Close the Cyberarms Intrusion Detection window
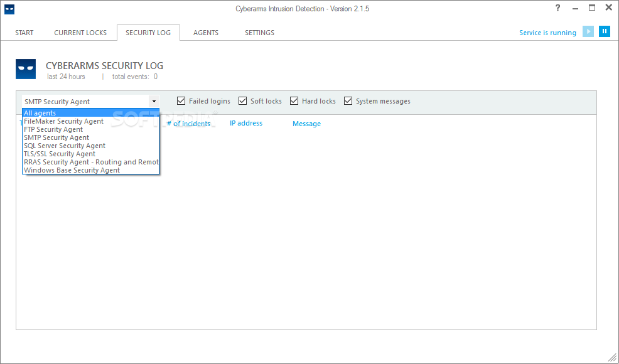619x364 pixels. (609, 8)
